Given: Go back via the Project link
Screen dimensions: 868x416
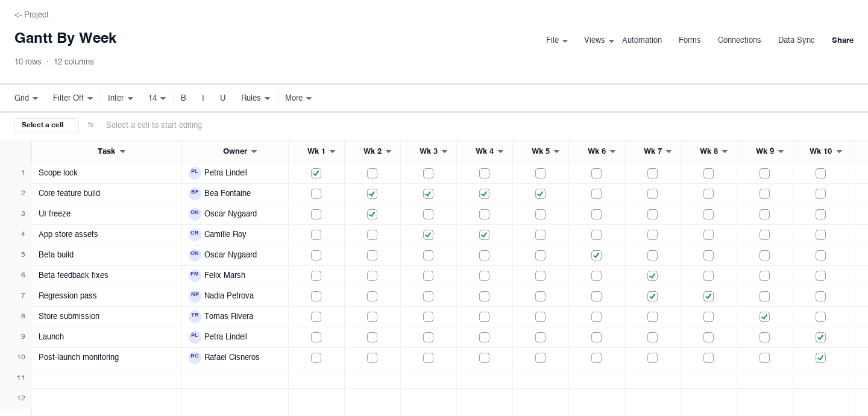Looking at the screenshot, I should tap(31, 14).
